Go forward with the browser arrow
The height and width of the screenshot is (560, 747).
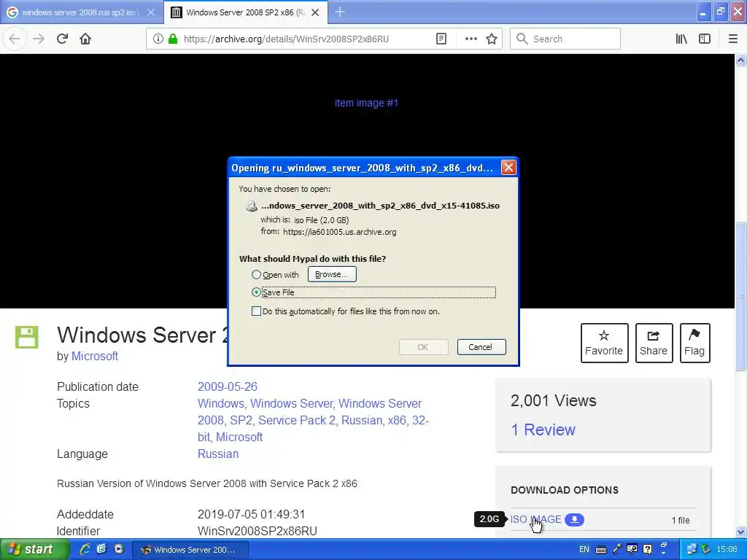39,39
